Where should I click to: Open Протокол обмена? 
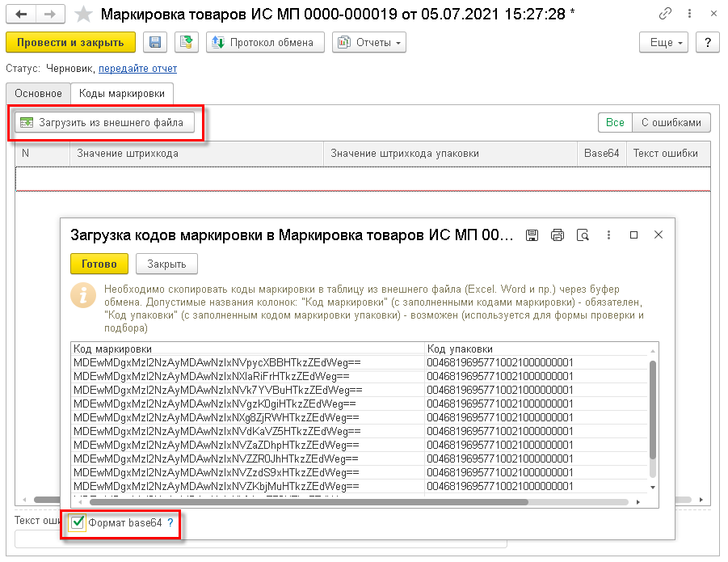point(265,42)
